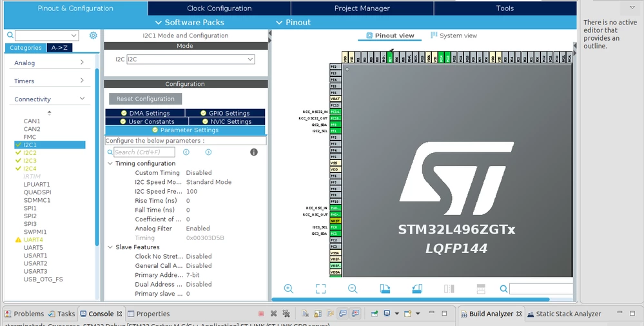The height and width of the screenshot is (326, 644).
Task: Switch to the Clock Configuration tab
Action: 219,8
